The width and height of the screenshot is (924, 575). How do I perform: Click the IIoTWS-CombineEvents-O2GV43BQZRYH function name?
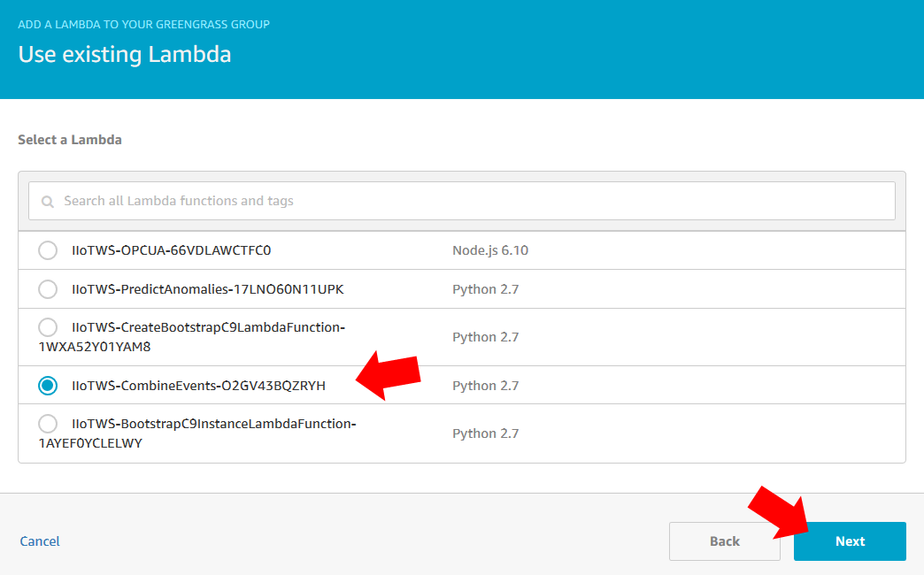click(x=198, y=386)
